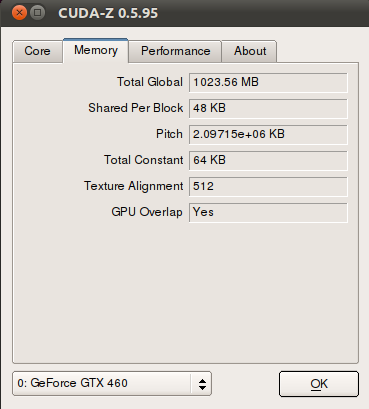This screenshot has width=369, height=409.
Task: Click the OK button
Action: [319, 384]
